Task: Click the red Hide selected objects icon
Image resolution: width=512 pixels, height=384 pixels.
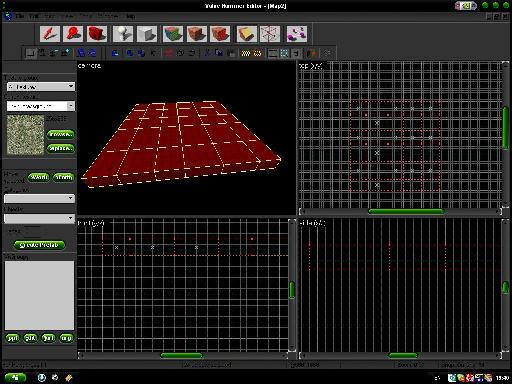Action: [x=169, y=53]
